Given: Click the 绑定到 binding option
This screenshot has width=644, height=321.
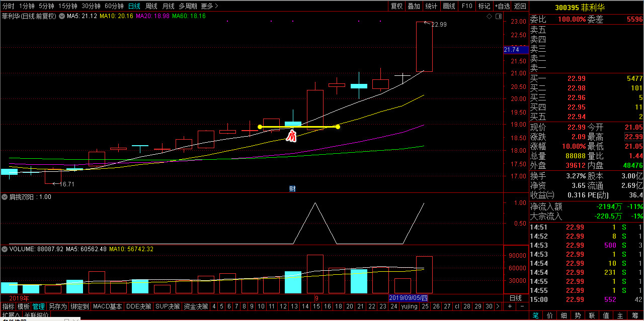Looking at the screenshot, I should point(79,306).
